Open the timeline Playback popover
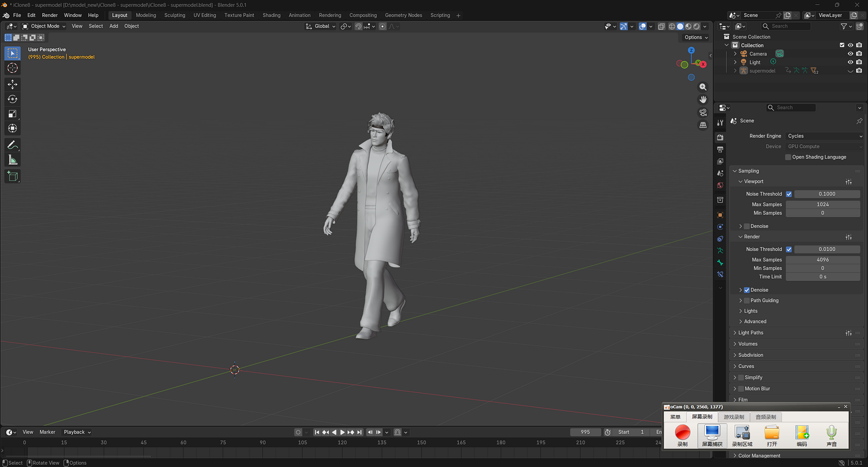Image resolution: width=868 pixels, height=467 pixels. point(77,432)
